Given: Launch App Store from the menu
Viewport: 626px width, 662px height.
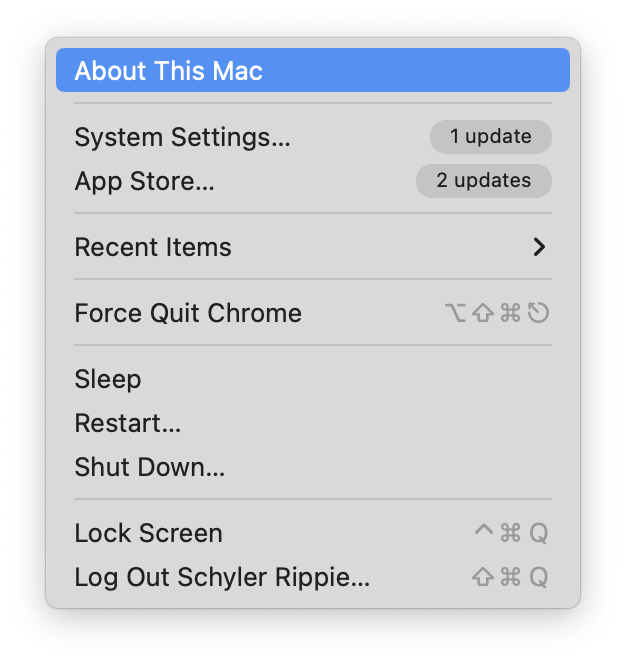Looking at the screenshot, I should tap(144, 181).
